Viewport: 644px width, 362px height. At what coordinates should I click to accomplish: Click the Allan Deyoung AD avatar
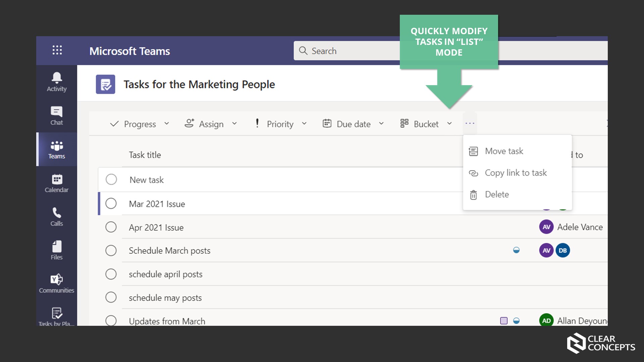(546, 320)
